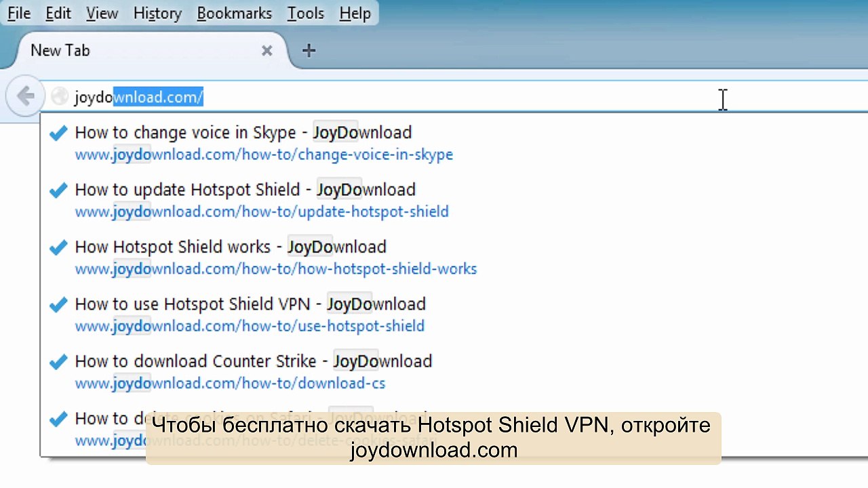Click the URL ending in update-hotspot-shield
This screenshot has height=488, width=868.
(262, 211)
